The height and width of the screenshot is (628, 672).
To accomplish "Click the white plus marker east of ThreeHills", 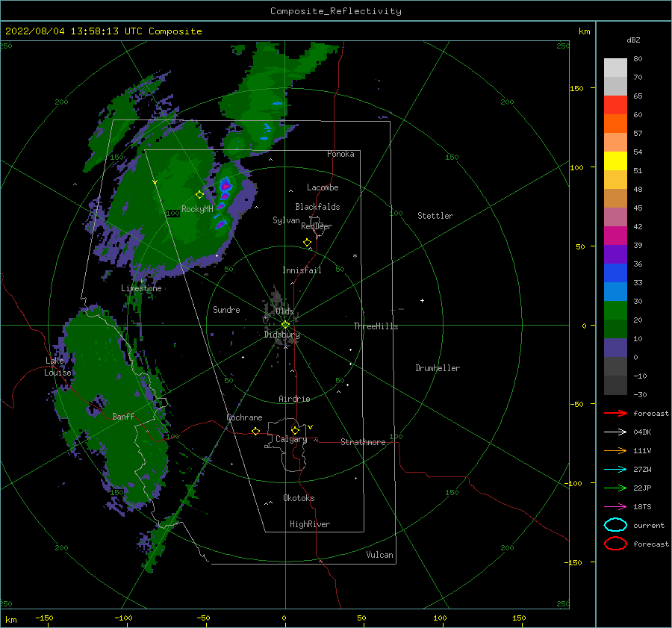I will point(422,300).
